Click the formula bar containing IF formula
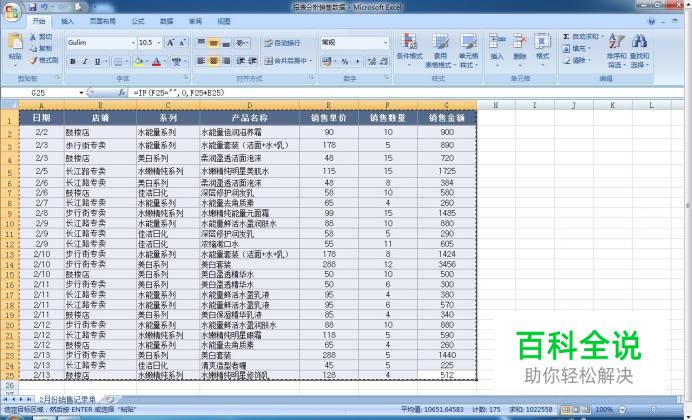The width and height of the screenshot is (692, 420). point(408,93)
